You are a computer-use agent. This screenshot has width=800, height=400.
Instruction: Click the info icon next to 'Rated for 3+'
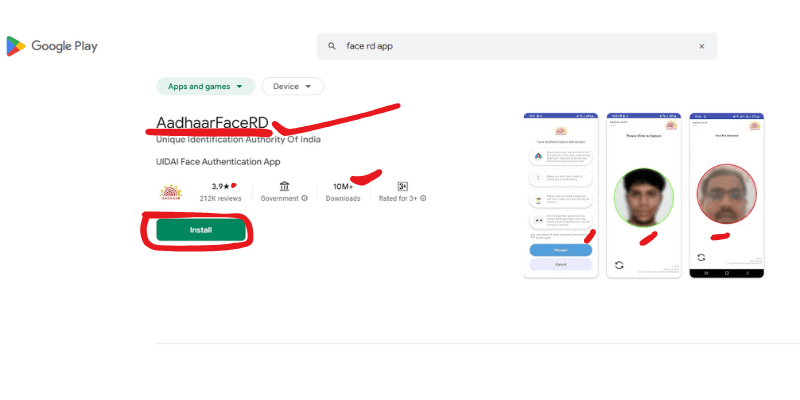(x=423, y=198)
